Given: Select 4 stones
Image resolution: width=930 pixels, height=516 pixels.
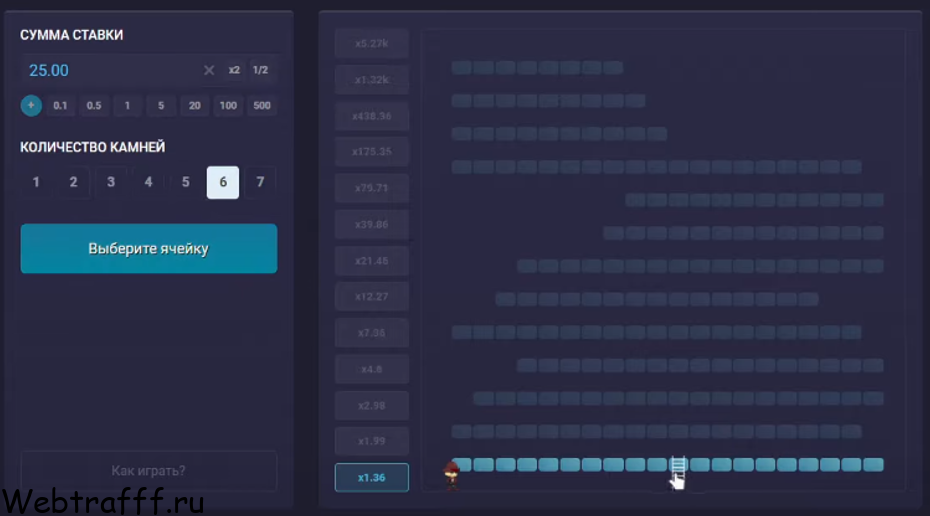Looking at the screenshot, I should click(x=148, y=182).
